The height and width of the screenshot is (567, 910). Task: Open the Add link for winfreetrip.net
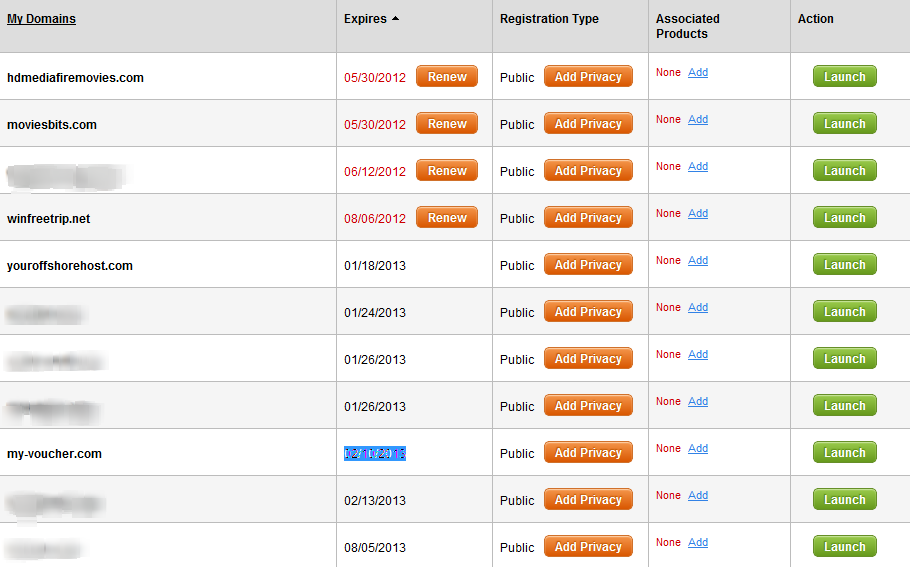point(698,214)
